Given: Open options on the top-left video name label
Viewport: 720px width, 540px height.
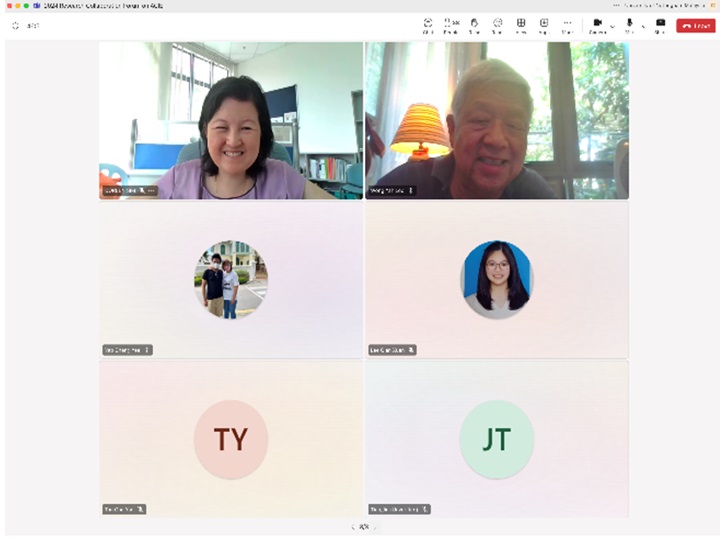Looking at the screenshot, I should point(151,190).
